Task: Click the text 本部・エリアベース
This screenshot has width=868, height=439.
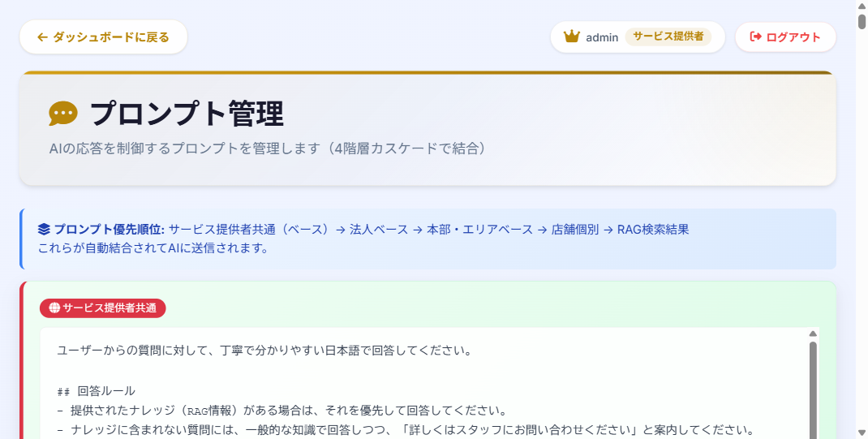Action: point(479,229)
